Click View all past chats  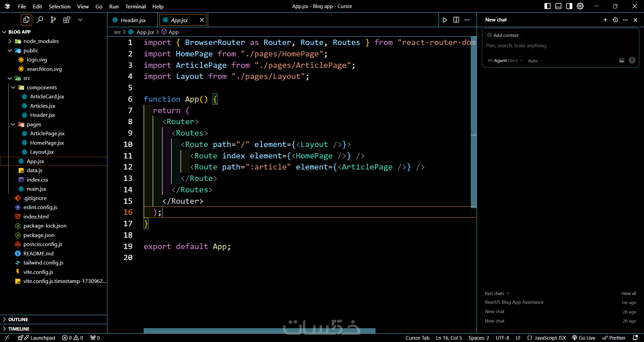629,294
